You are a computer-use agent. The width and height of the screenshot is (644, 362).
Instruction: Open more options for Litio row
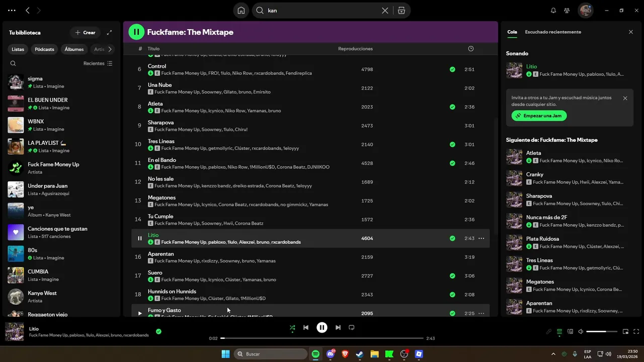point(481,238)
